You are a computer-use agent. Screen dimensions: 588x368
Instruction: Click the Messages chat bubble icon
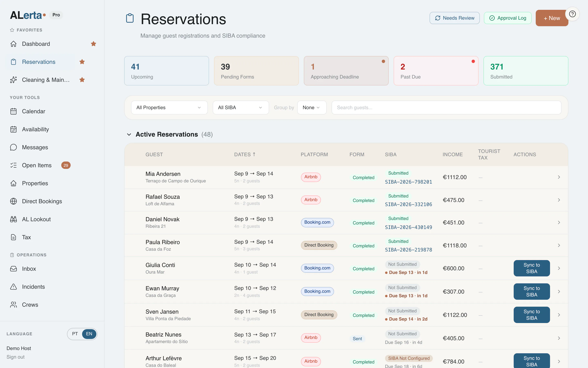14,147
